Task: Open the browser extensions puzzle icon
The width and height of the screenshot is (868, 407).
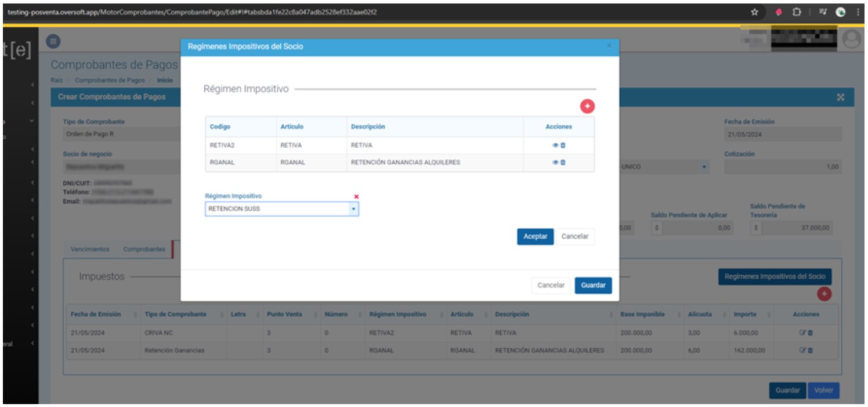Action: pyautogui.click(x=797, y=13)
